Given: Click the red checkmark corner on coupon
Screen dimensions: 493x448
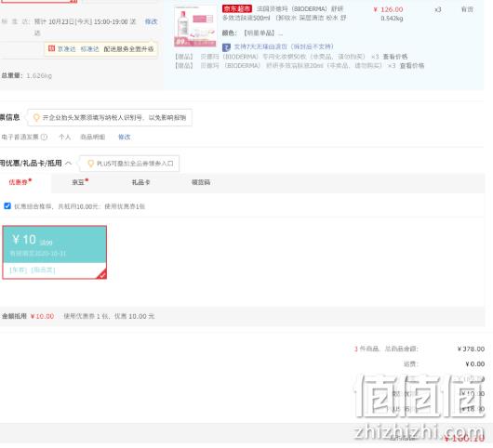Looking at the screenshot, I should coord(102,274).
